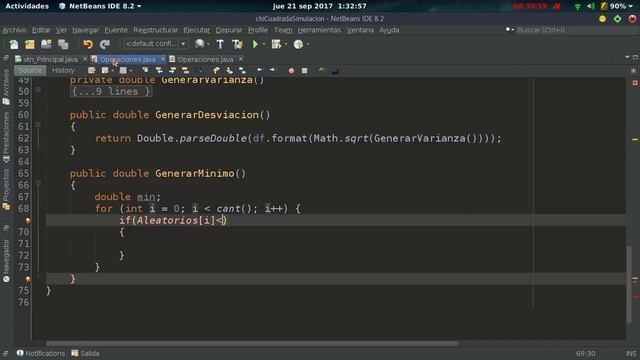Open the search options dropdown

509,30
